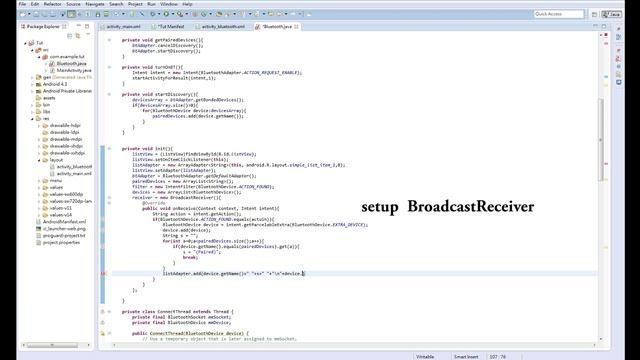Viewport: 640px width, 360px height.
Task: Expand the Android 4.3 library node
Action: 32,84
